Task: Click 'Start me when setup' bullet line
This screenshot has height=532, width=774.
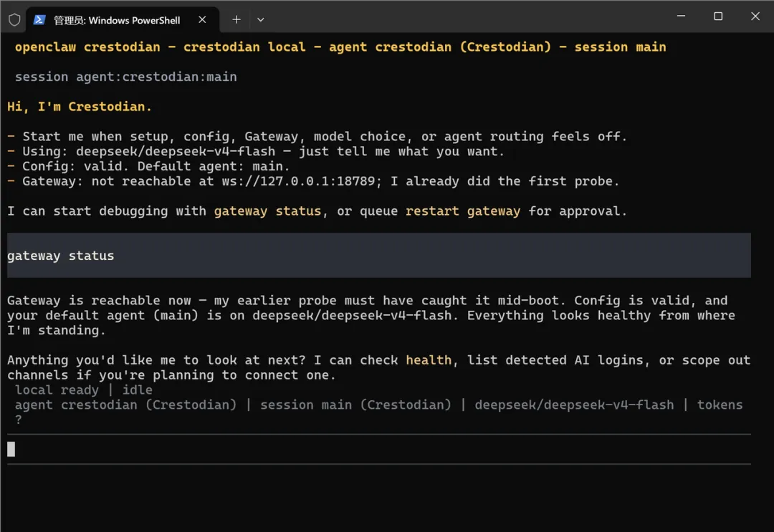Action: pos(317,137)
